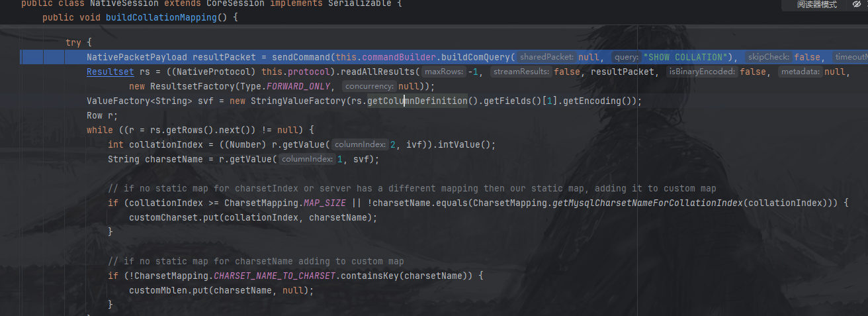Enable reader mode (阅读器模式) button
The image size is (868, 316).
[816, 5]
